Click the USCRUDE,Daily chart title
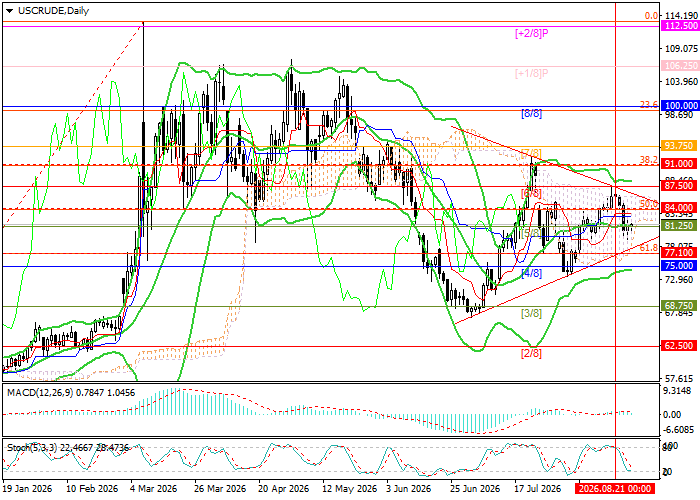 [x=53, y=11]
